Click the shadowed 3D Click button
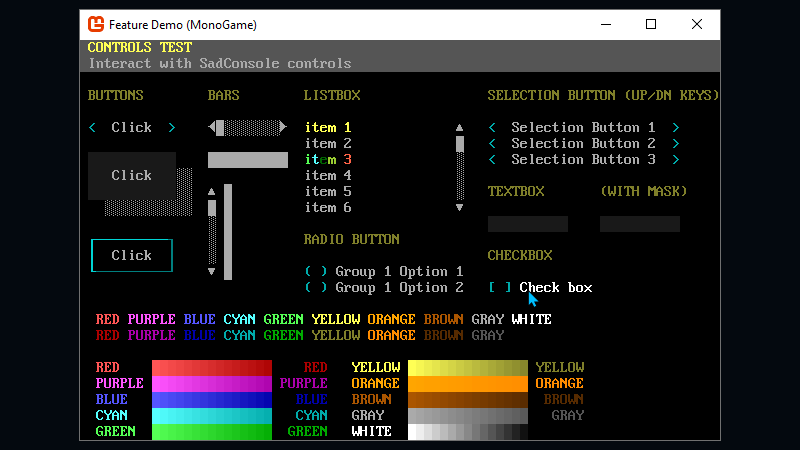This screenshot has width=800, height=450. [132, 176]
